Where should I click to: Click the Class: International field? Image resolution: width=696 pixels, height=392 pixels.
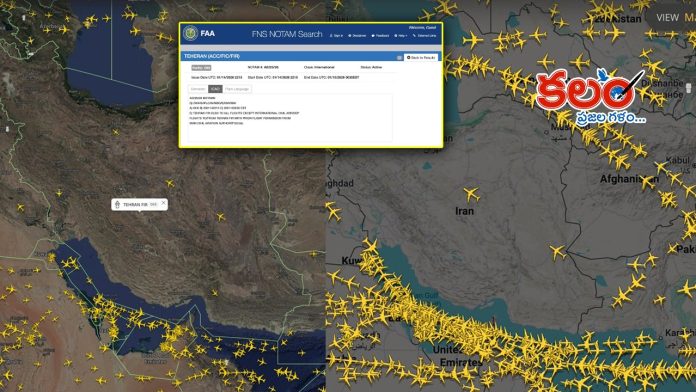tap(319, 67)
